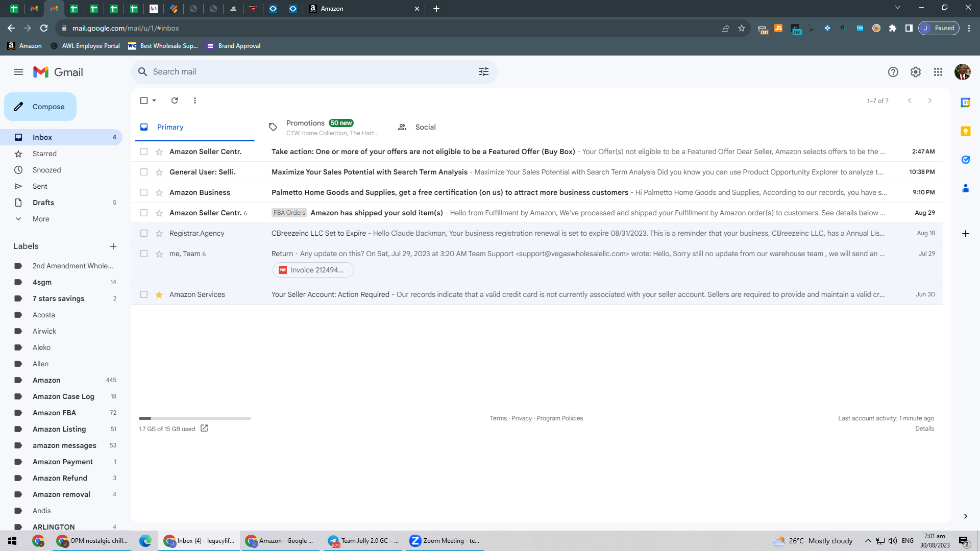Go to newer messages page arrow
980x551 pixels.
pos(910,101)
